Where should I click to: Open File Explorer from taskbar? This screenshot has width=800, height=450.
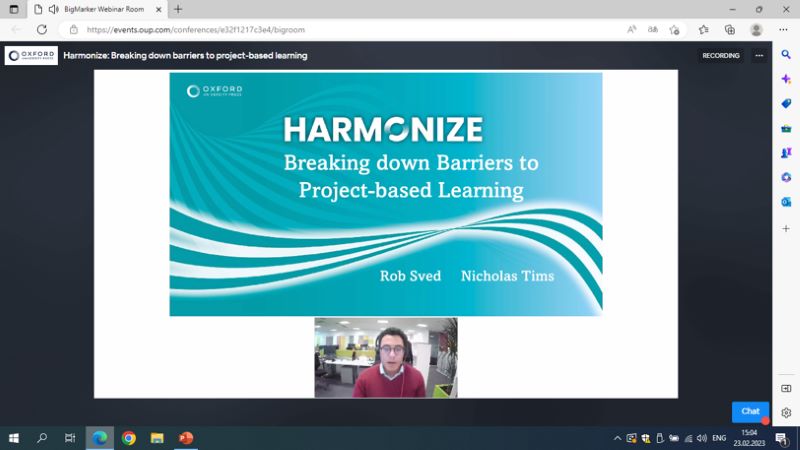coord(157,438)
